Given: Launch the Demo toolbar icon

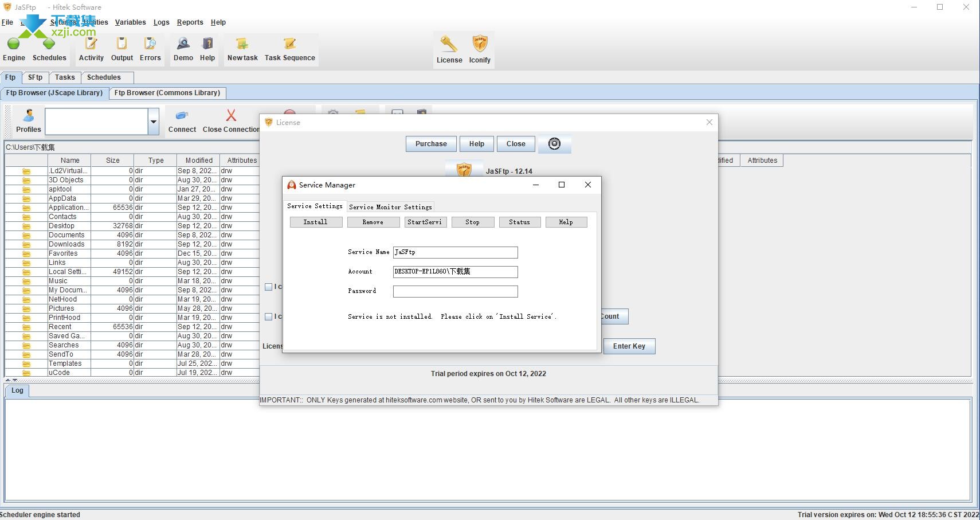Looking at the screenshot, I should pos(183,44).
